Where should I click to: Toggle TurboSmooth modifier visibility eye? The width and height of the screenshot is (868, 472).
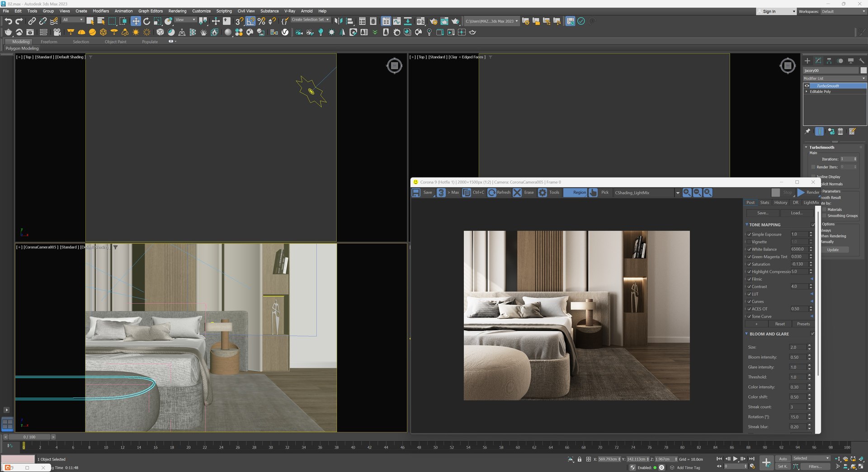tap(807, 86)
